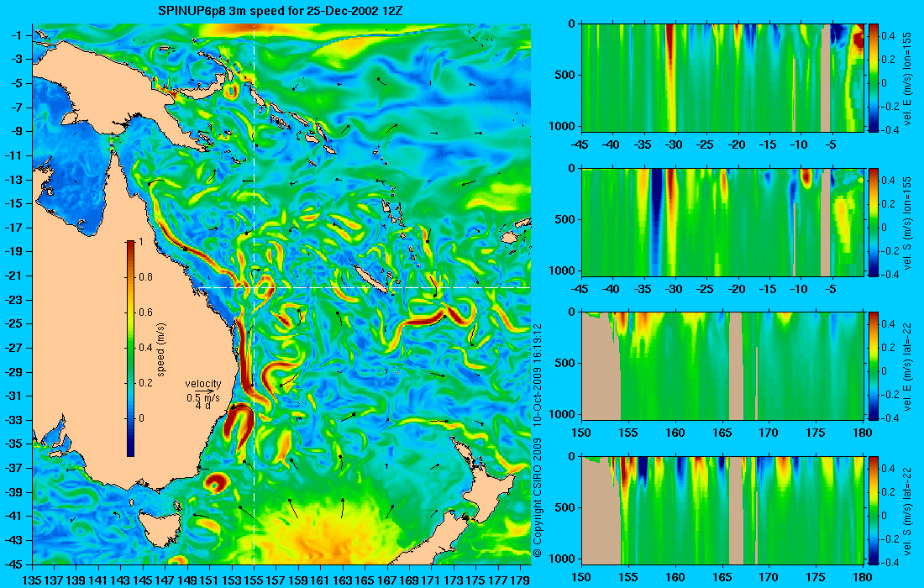Click the color bar labeled "vel. E (m/s) lat=-22"
This screenshot has width=924, height=588.
(874, 366)
